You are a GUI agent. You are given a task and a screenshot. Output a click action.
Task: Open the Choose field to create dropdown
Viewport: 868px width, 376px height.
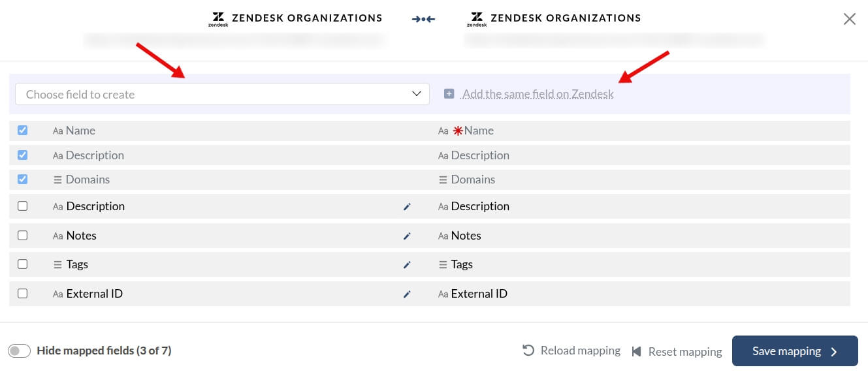222,94
